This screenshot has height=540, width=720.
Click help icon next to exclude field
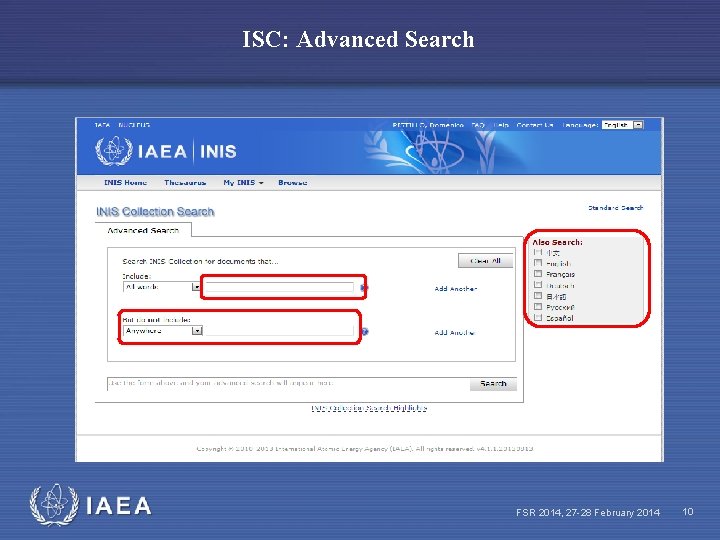point(365,332)
